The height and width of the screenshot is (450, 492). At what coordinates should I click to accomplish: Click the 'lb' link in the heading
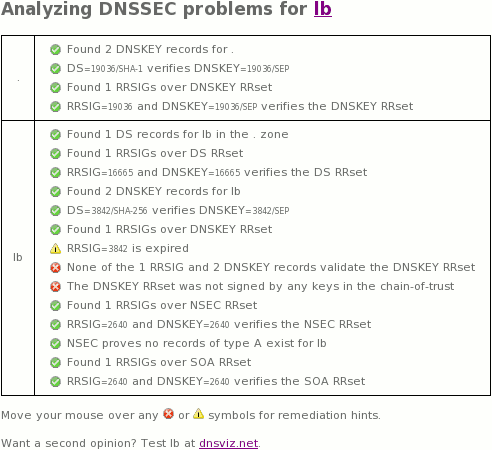(323, 9)
